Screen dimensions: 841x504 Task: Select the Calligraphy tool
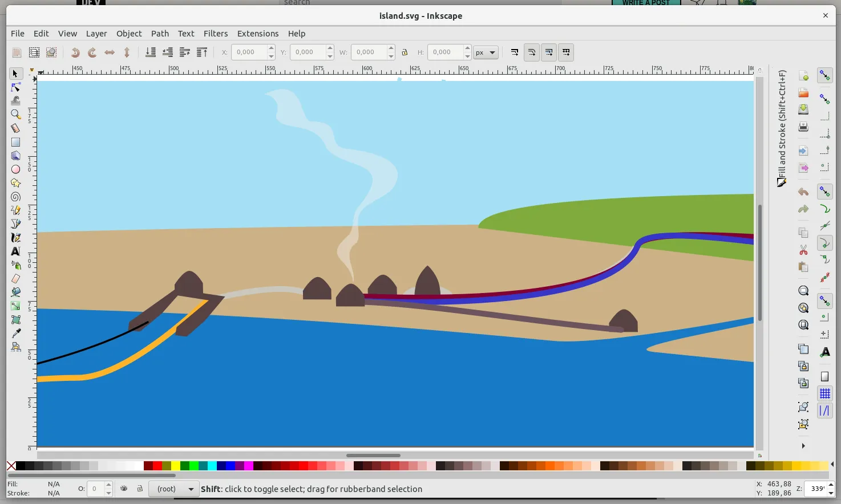(15, 238)
